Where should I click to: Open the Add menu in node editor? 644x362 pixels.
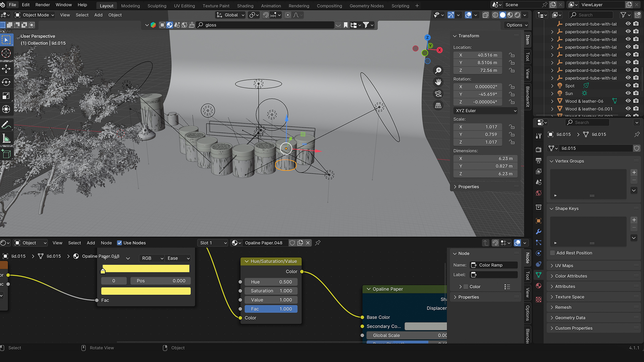(91, 243)
